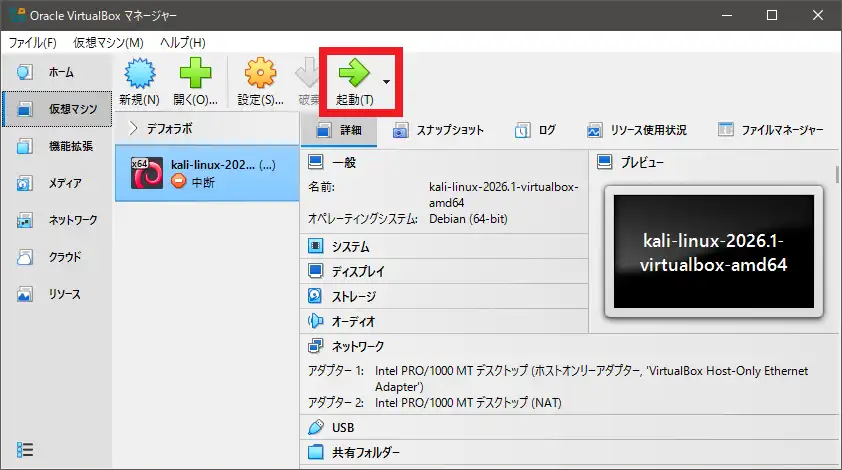This screenshot has width=842, height=470.
Task: Open the ヘルプ(H) menu
Action: coord(183,42)
